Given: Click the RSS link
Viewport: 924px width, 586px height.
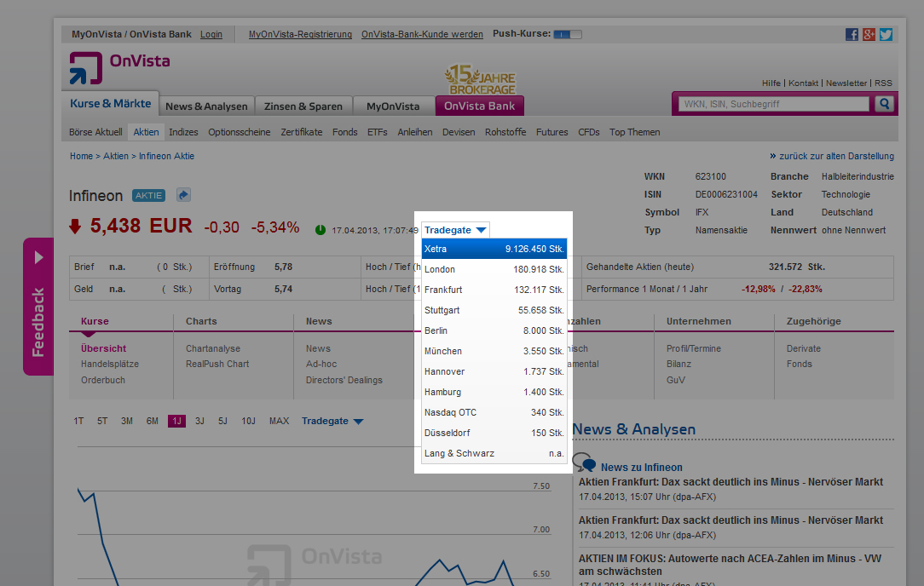Looking at the screenshot, I should pyautogui.click(x=883, y=83).
